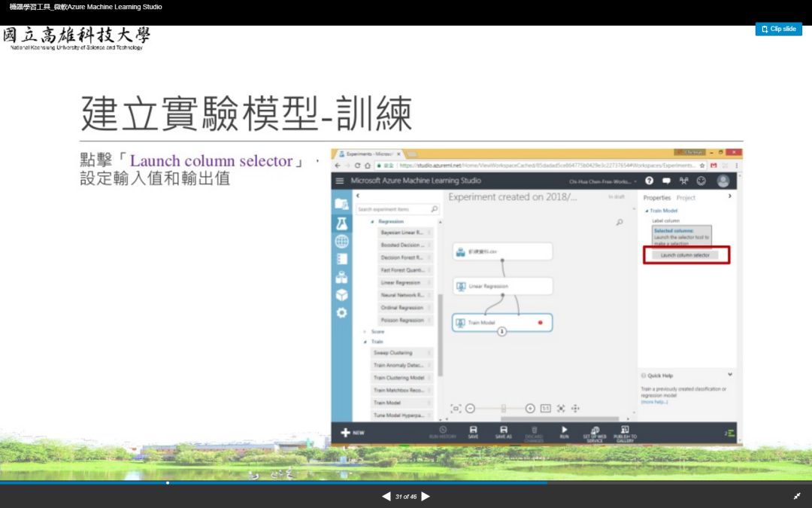Go to next slide arrow
The image size is (812, 508).
(x=426, y=497)
